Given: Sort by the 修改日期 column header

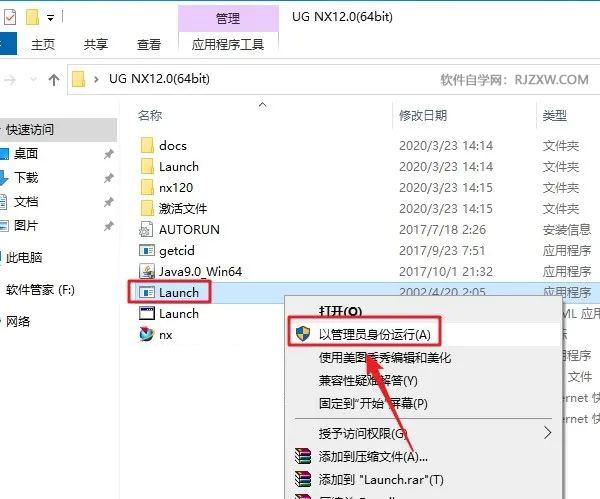Looking at the screenshot, I should [423, 115].
